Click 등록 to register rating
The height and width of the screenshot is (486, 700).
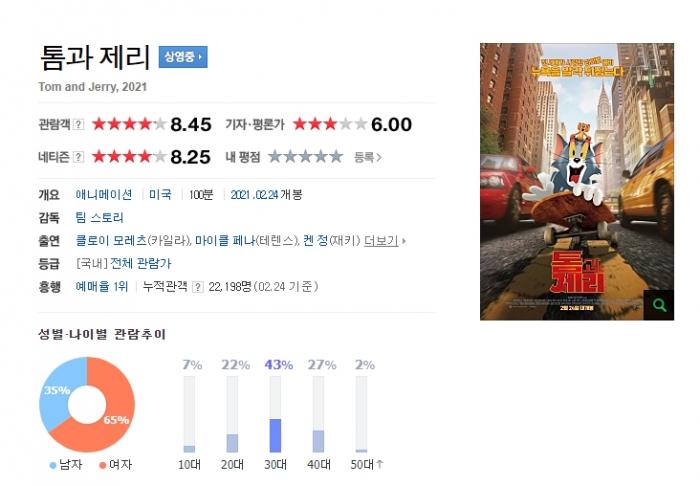[x=367, y=157]
